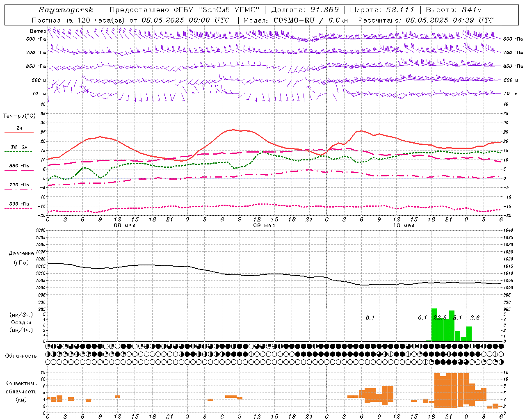The height and width of the screenshot is (420, 525).
Task: Select the 'Предоставлено ФГБУ "ЗапСиб УГМС"' provider text
Action: (185, 10)
